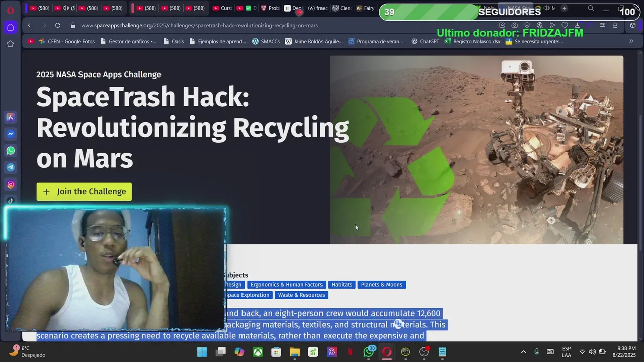Image resolution: width=644 pixels, height=362 pixels.
Task: View site security padlock information
Action: pos(73,25)
